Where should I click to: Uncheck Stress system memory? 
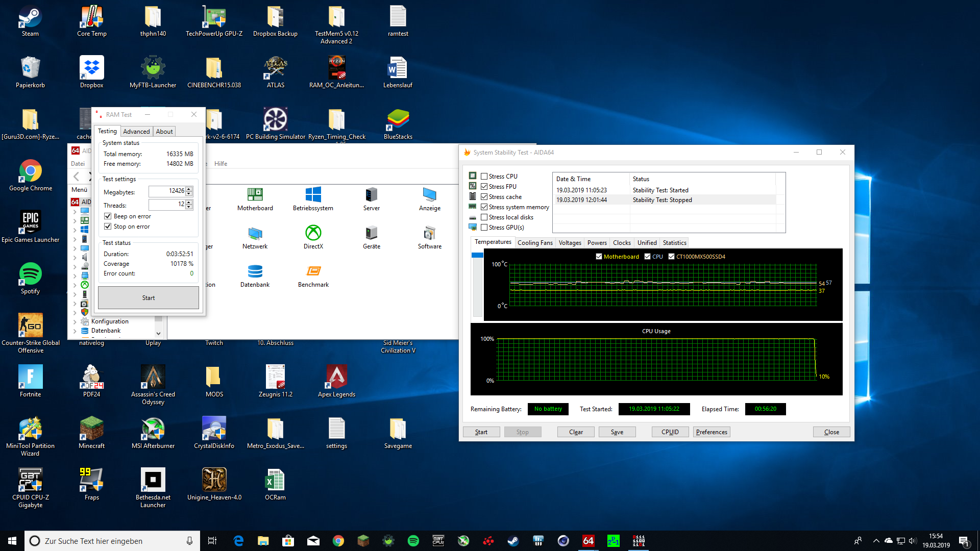point(484,207)
